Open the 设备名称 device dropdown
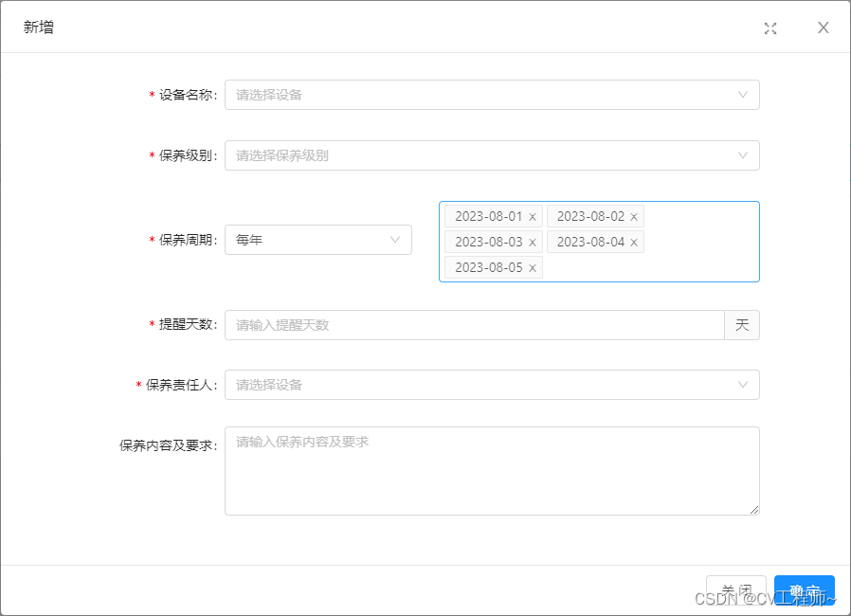The width and height of the screenshot is (851, 616). (492, 95)
